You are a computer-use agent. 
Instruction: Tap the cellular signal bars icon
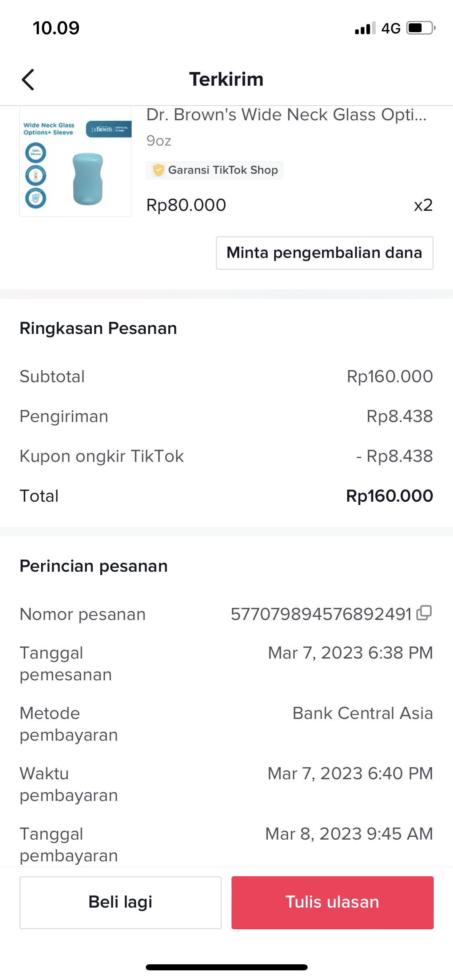[365, 29]
